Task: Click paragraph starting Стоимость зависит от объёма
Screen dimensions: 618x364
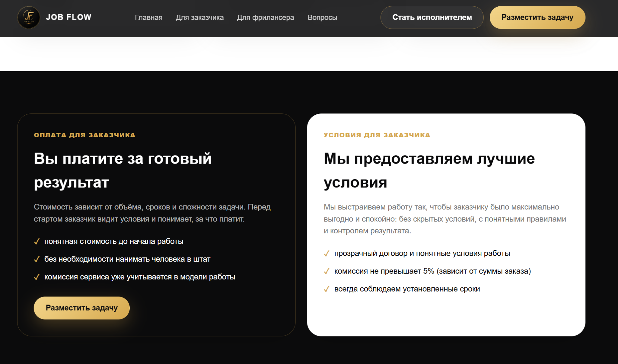Action: (x=152, y=213)
